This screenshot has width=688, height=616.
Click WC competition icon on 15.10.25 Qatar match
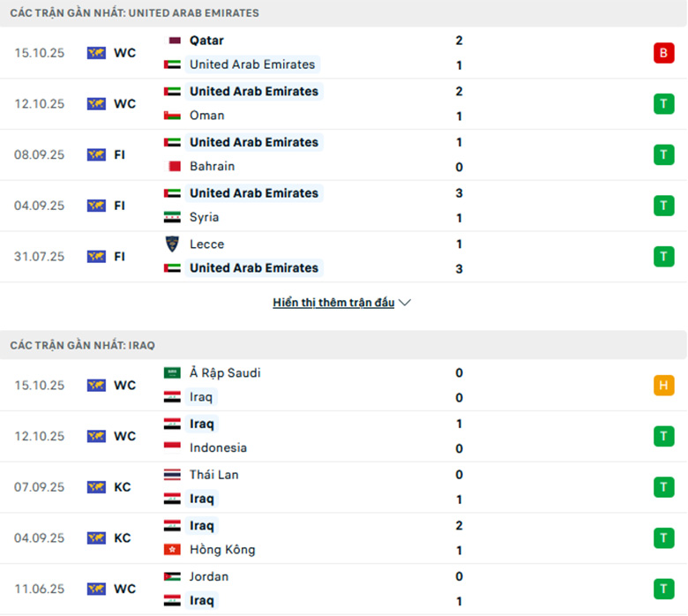tap(96, 53)
